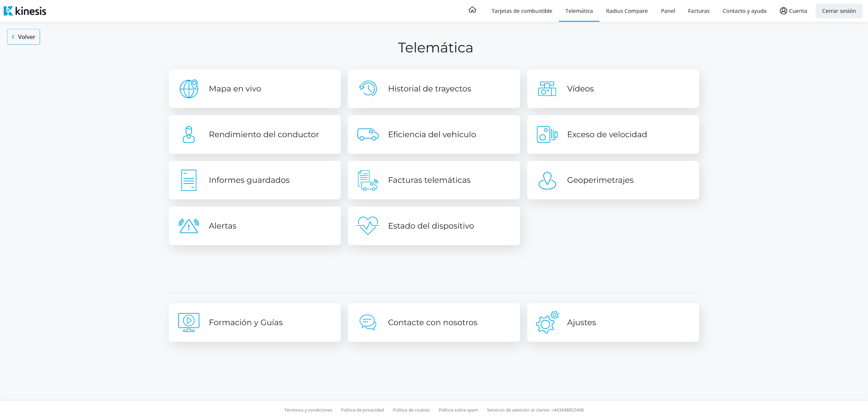Viewport: 868px width, 419px height.
Task: Click the heartbeat Estado del dispositivo icon
Action: pyautogui.click(x=368, y=226)
